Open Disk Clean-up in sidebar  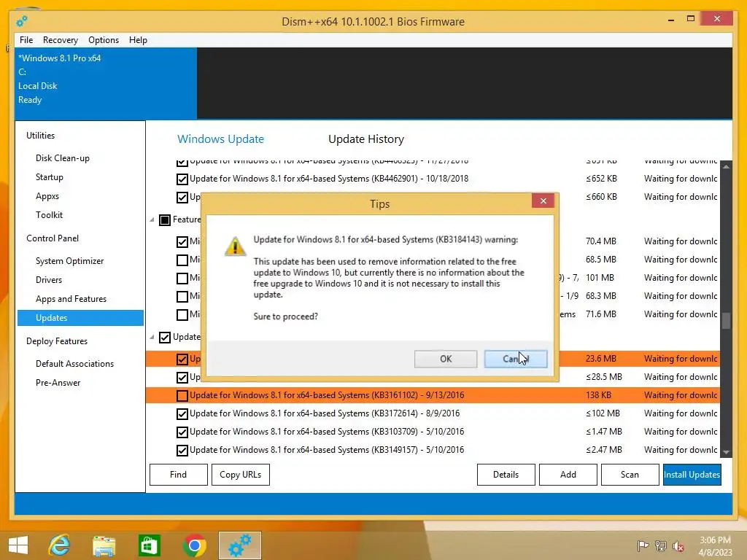tap(63, 158)
